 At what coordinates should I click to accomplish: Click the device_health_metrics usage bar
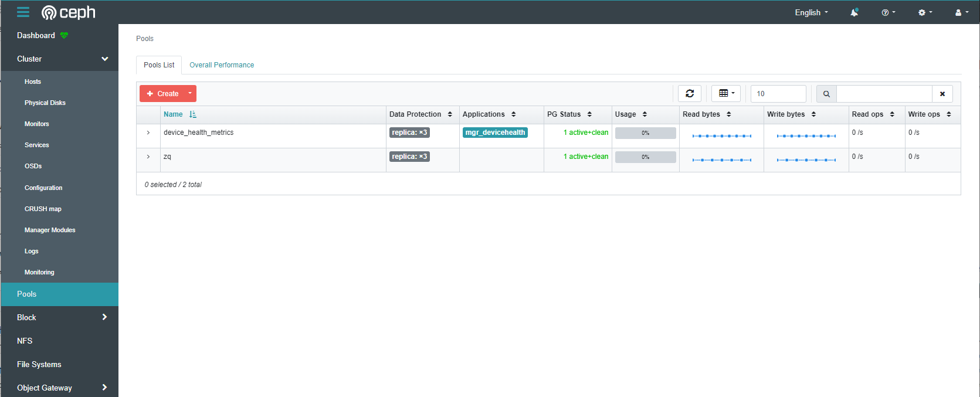pos(645,133)
